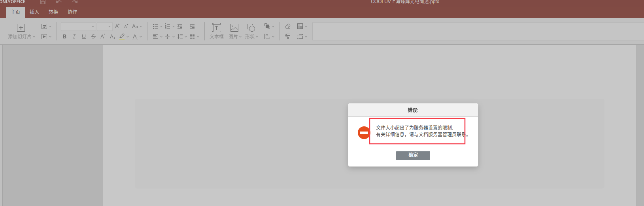
Task: Increase font size with the larger A icon
Action: 117,26
